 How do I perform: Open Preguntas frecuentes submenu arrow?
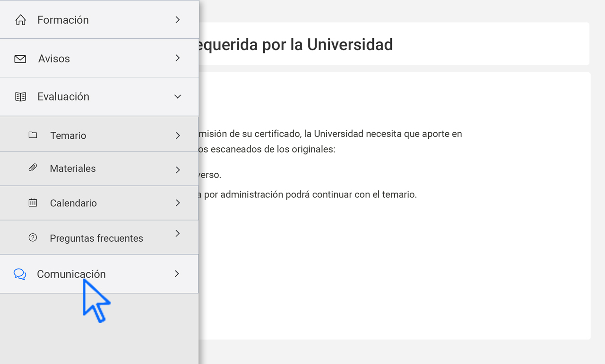178,233
